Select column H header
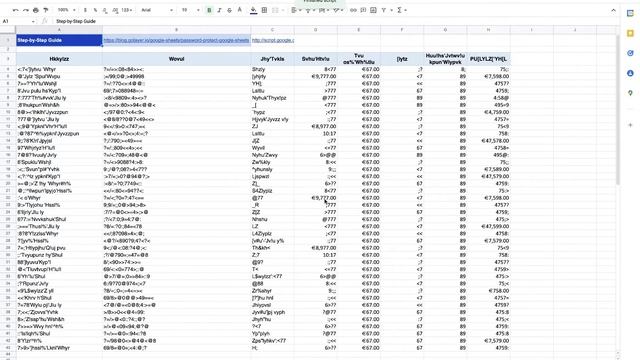The height and width of the screenshot is (360, 640). [488, 30]
